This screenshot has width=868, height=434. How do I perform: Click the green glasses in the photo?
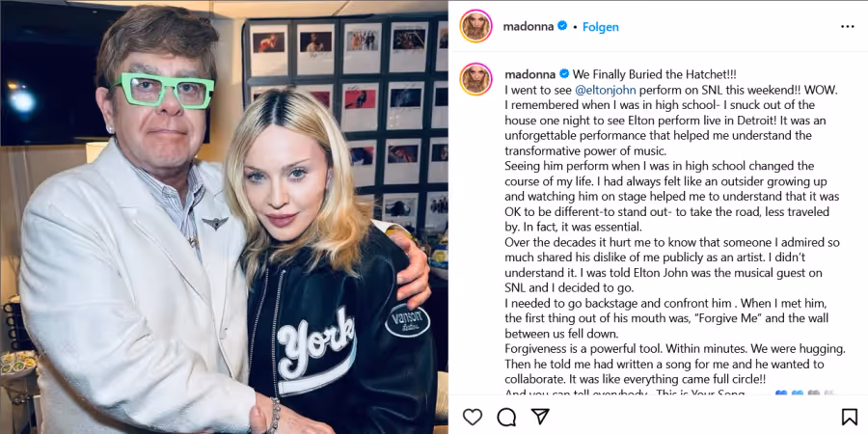[162, 91]
